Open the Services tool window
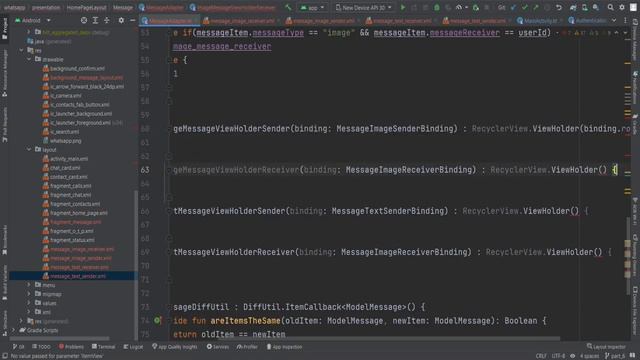Image resolution: width=640 pixels, height=360 pixels. (x=218, y=347)
